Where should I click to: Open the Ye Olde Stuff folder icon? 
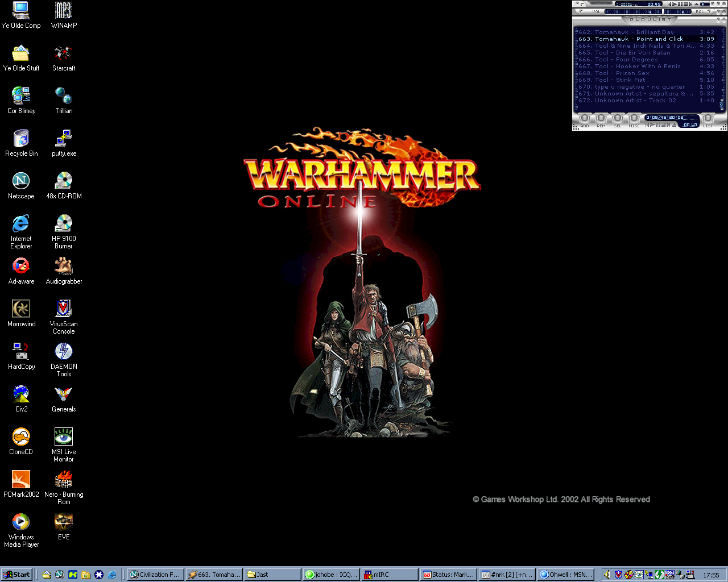point(21,58)
